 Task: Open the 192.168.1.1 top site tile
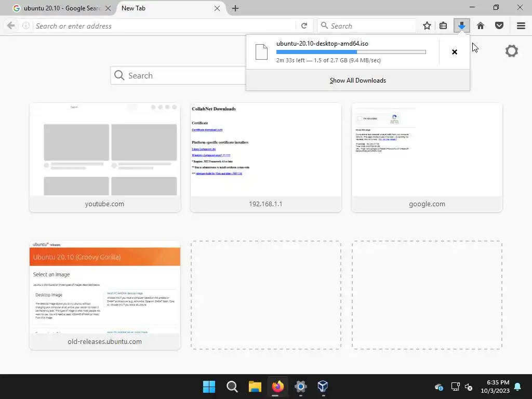pyautogui.click(x=265, y=157)
